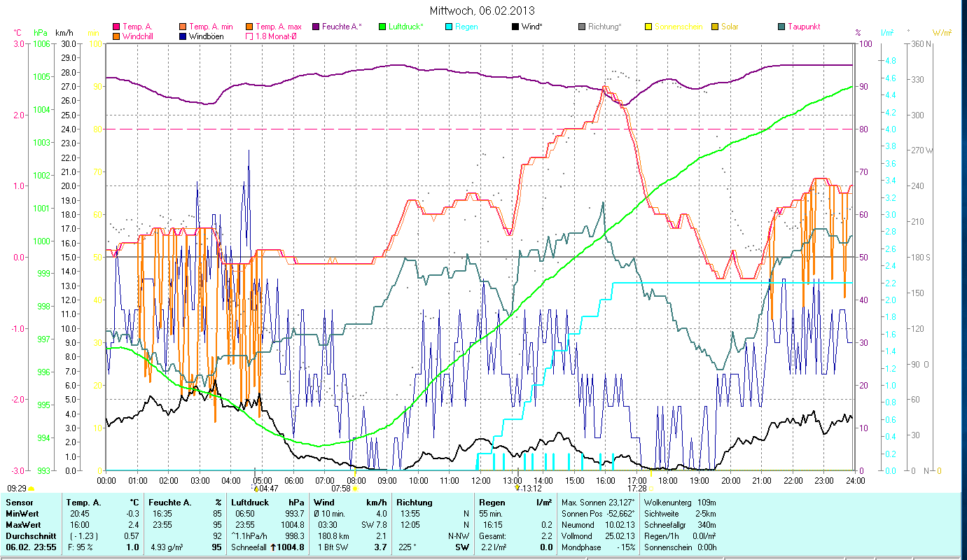Click the sun icon beside 09:29
Image resolution: width=967 pixels, height=560 pixels.
tap(32, 489)
